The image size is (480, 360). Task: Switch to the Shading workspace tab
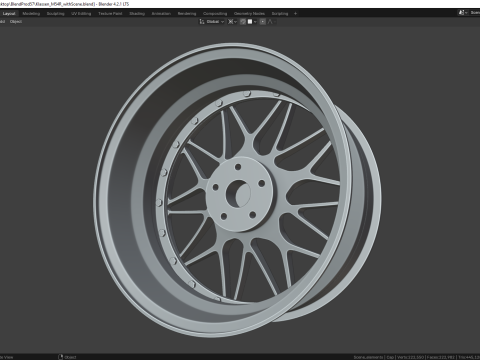click(137, 14)
